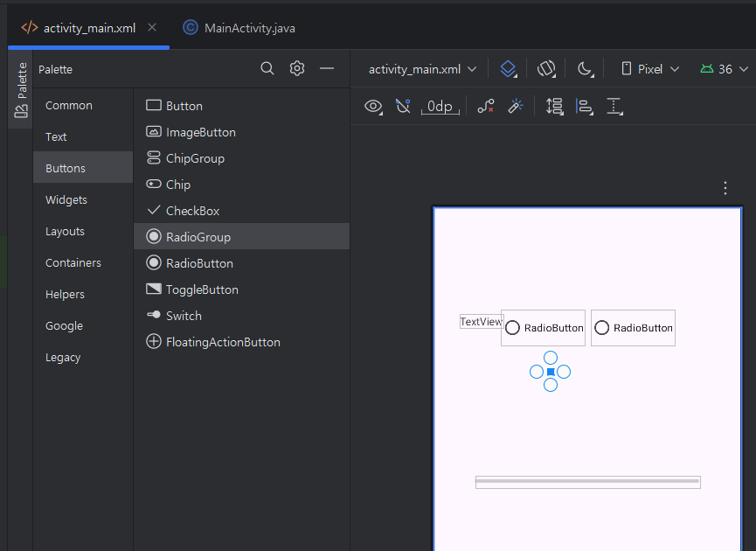756x551 pixels.
Task: Open the API 36 version dropdown
Action: coord(725,69)
